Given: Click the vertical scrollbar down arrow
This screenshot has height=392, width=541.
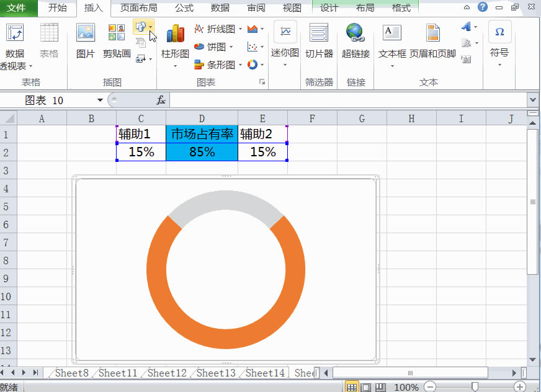Looking at the screenshot, I should 532,360.
